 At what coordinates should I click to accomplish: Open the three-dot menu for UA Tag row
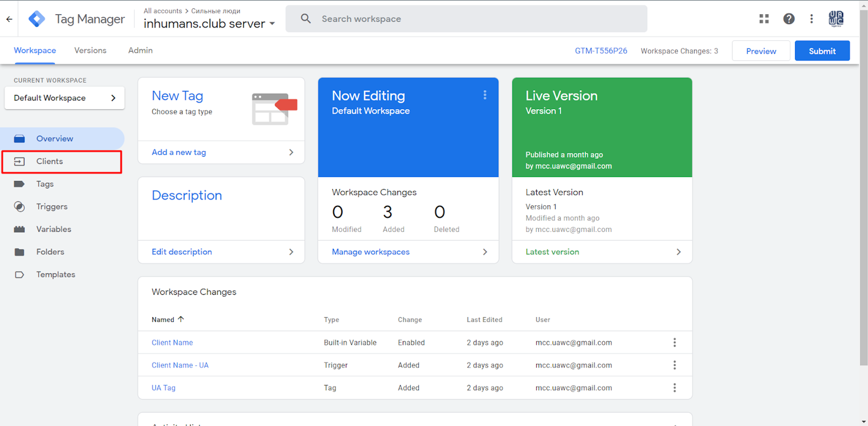click(674, 388)
